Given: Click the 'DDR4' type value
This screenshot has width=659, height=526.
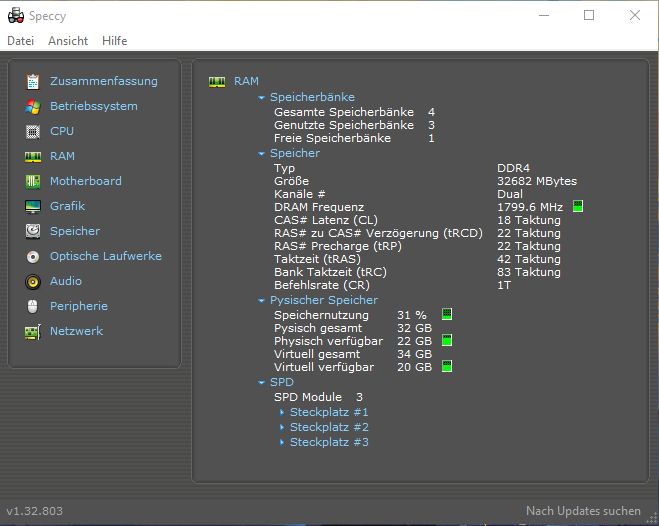Looking at the screenshot, I should 513,168.
